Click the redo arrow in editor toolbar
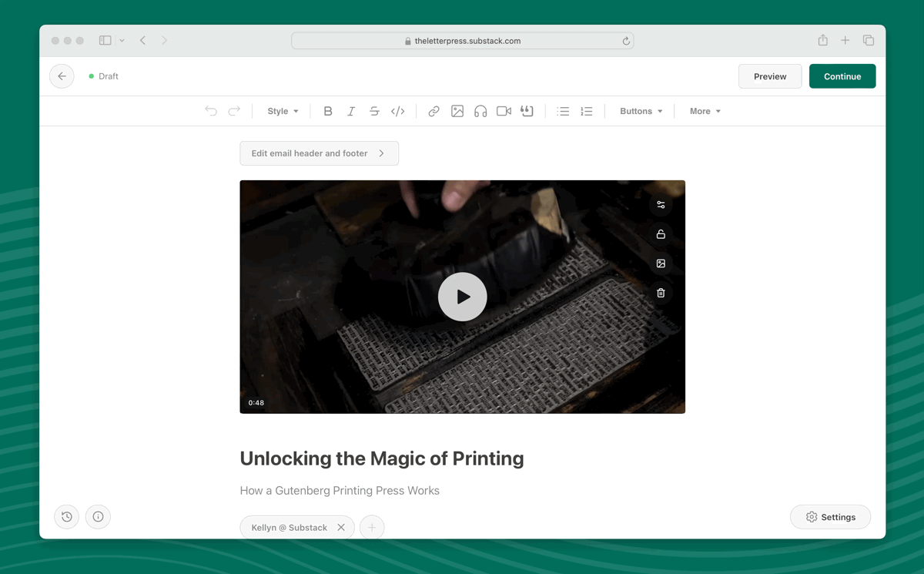This screenshot has height=574, width=924. (234, 111)
